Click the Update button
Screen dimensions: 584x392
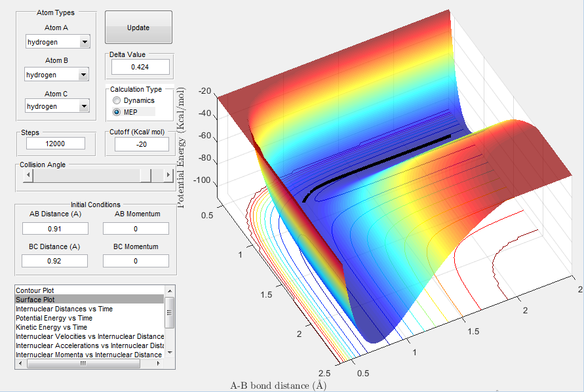[x=138, y=28]
